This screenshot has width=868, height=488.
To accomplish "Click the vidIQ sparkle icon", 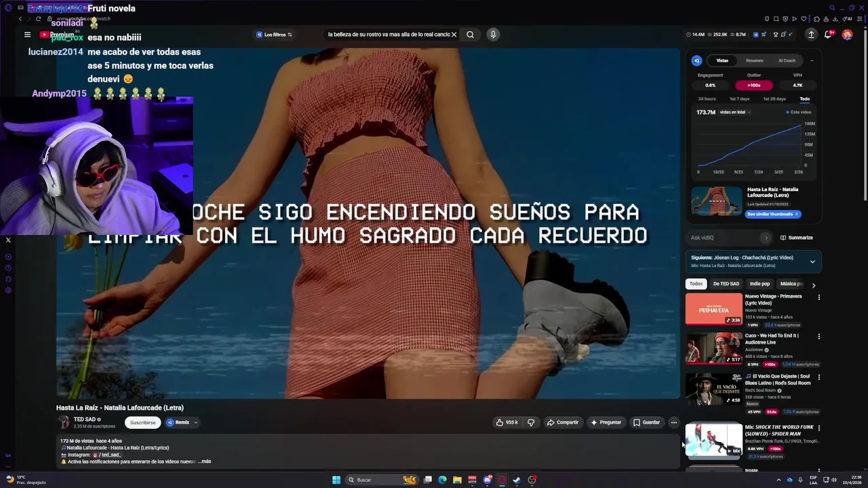I will click(x=790, y=35).
